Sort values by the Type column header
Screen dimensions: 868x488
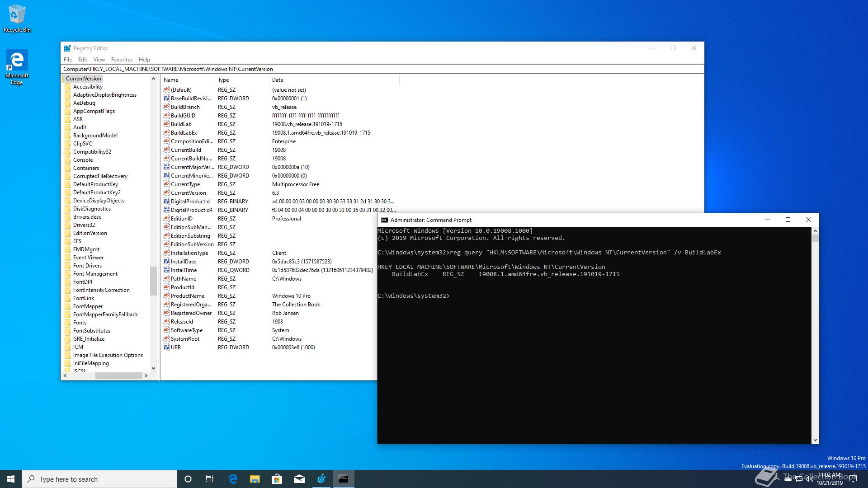[242, 80]
